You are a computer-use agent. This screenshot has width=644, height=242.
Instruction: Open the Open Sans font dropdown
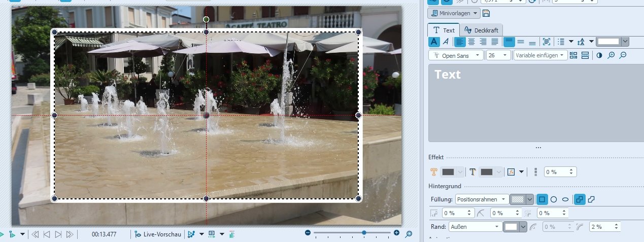pyautogui.click(x=456, y=56)
